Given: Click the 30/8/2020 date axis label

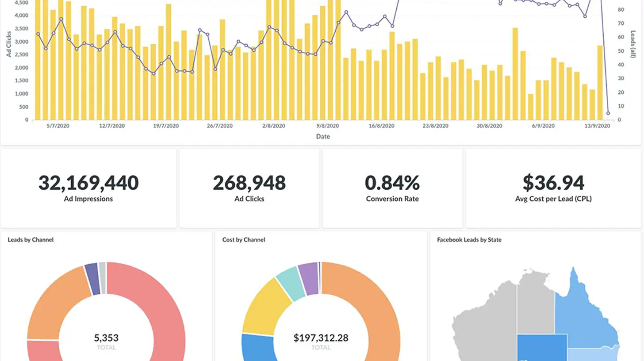Looking at the screenshot, I should (x=490, y=126).
